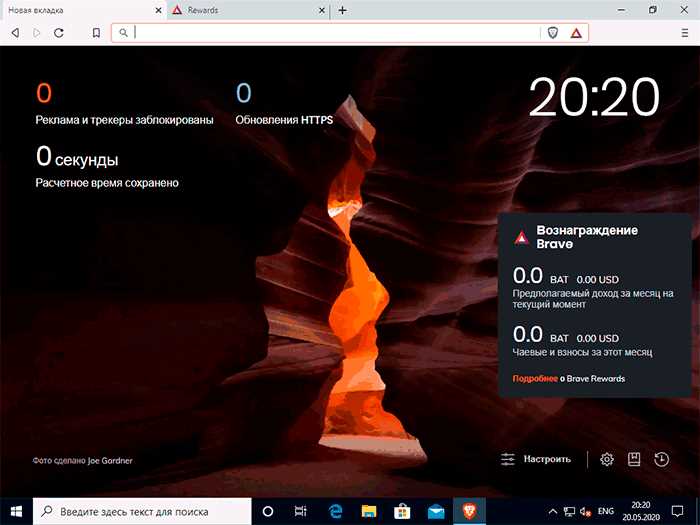Image resolution: width=700 pixels, height=525 pixels.
Task: Click the BAT triangle logo in the rewards widget
Action: [521, 237]
